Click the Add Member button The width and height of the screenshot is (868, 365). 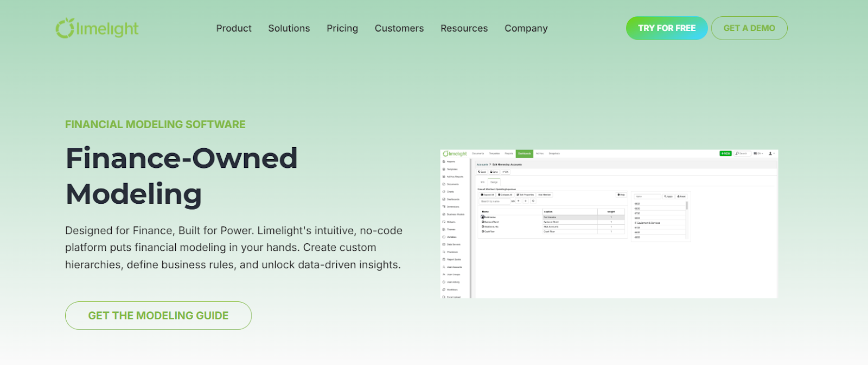tap(544, 194)
